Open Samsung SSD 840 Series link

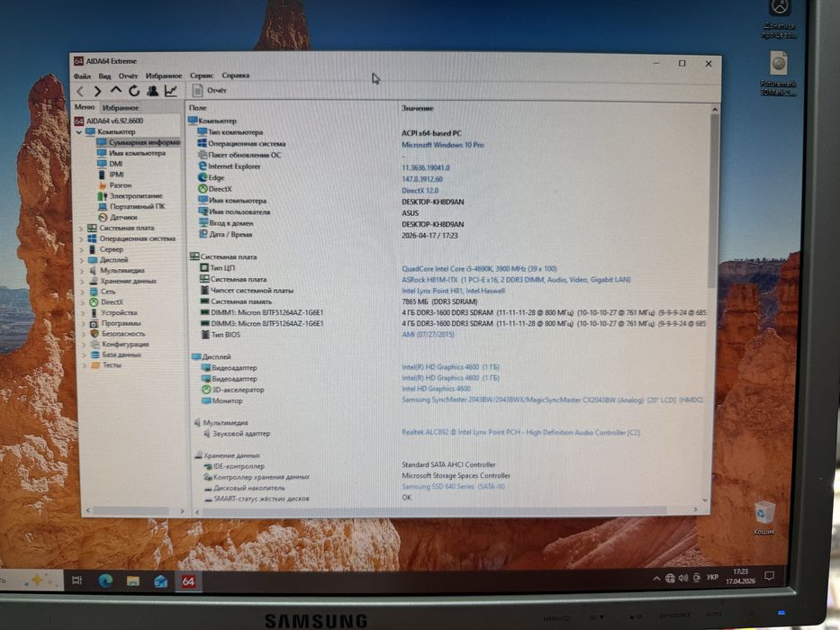(x=453, y=486)
